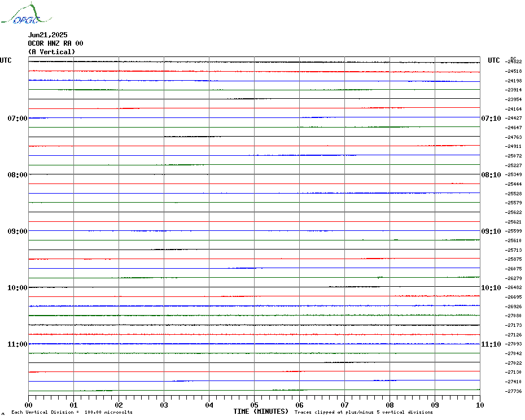This screenshot has height=420, width=525.
Task: Click DC offset value -25349
Action: (514, 174)
